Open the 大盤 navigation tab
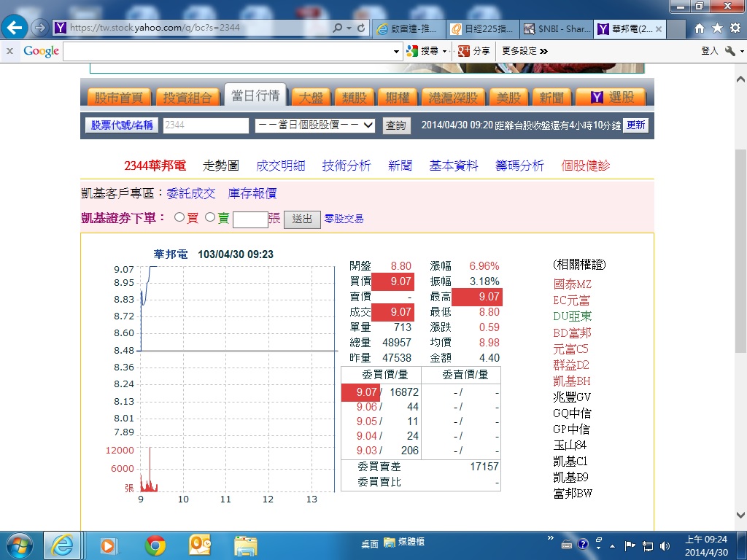Screen dimensions: 747x560 311,98
